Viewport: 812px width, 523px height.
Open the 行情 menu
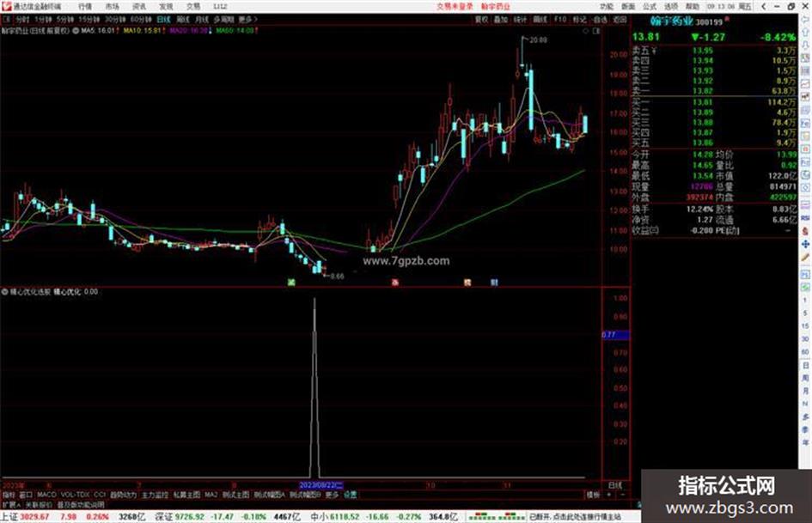tap(85, 6)
